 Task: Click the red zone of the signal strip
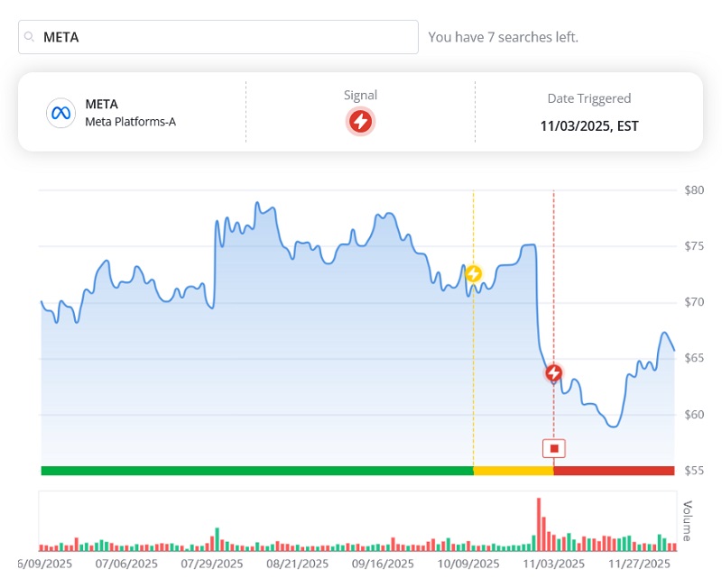tap(614, 469)
